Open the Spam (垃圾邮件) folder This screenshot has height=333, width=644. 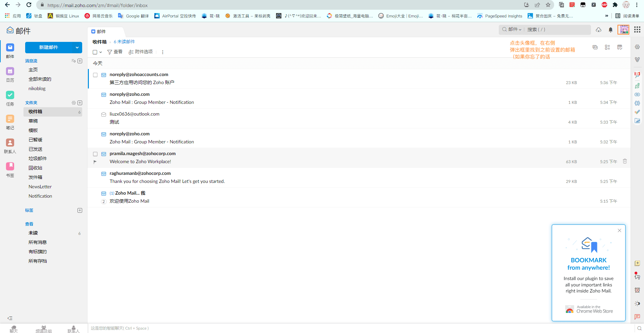tap(38, 158)
